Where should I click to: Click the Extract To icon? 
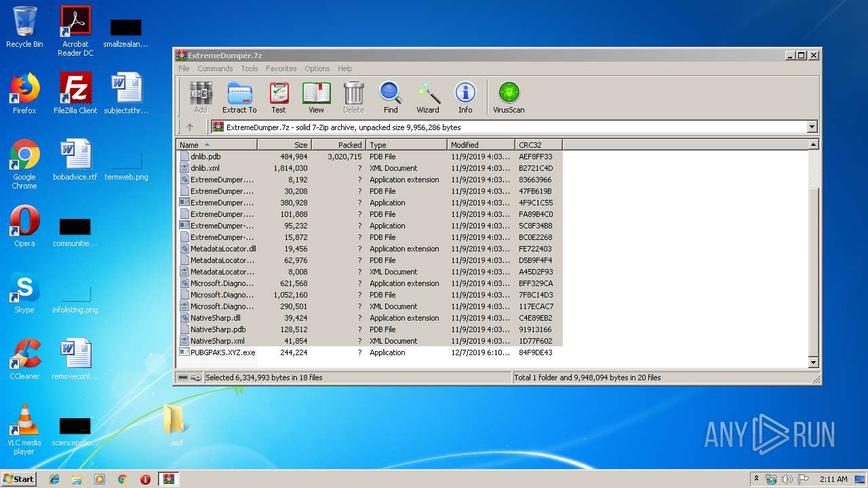coord(239,98)
